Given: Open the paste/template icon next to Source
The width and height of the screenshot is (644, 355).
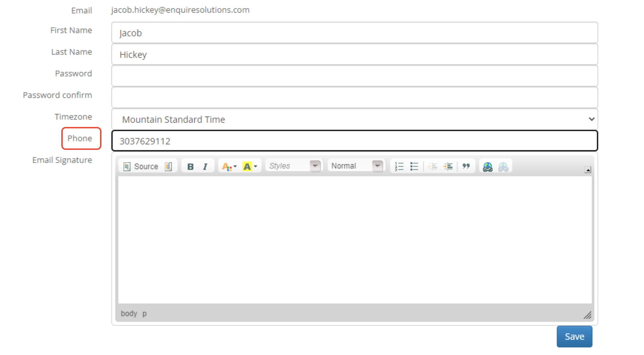Looking at the screenshot, I should (x=168, y=166).
